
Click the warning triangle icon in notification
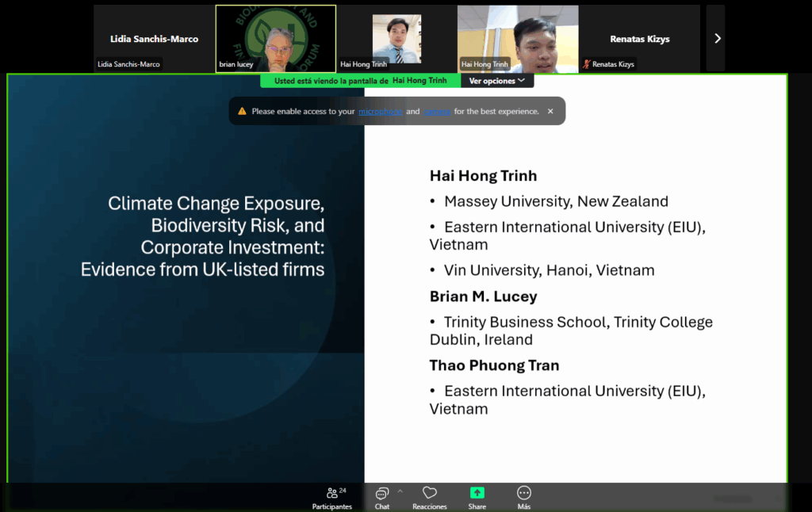(x=242, y=112)
